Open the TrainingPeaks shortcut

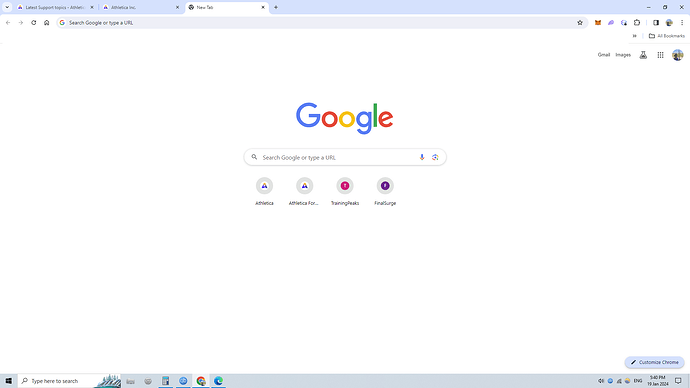coord(345,191)
